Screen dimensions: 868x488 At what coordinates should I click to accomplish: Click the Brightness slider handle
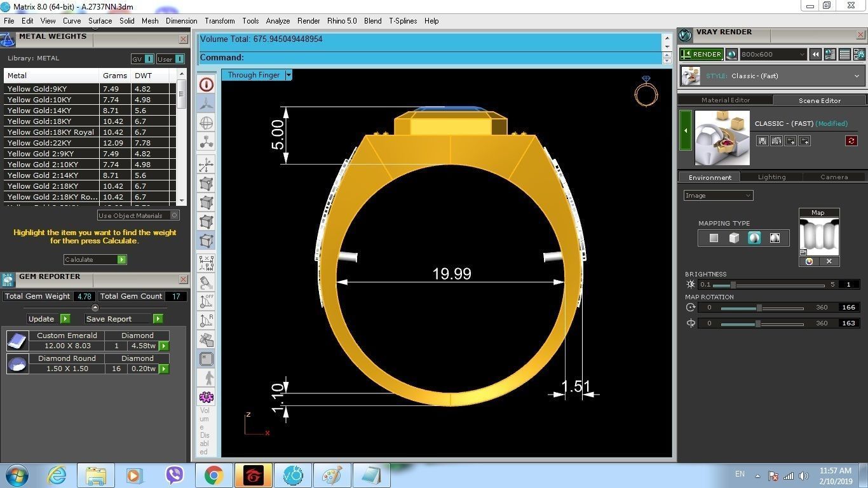point(733,285)
